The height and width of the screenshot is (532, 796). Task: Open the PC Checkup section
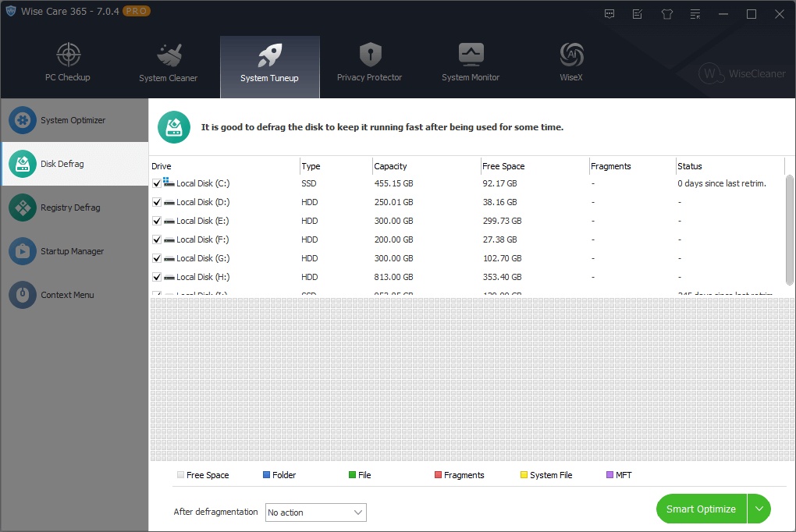click(68, 63)
